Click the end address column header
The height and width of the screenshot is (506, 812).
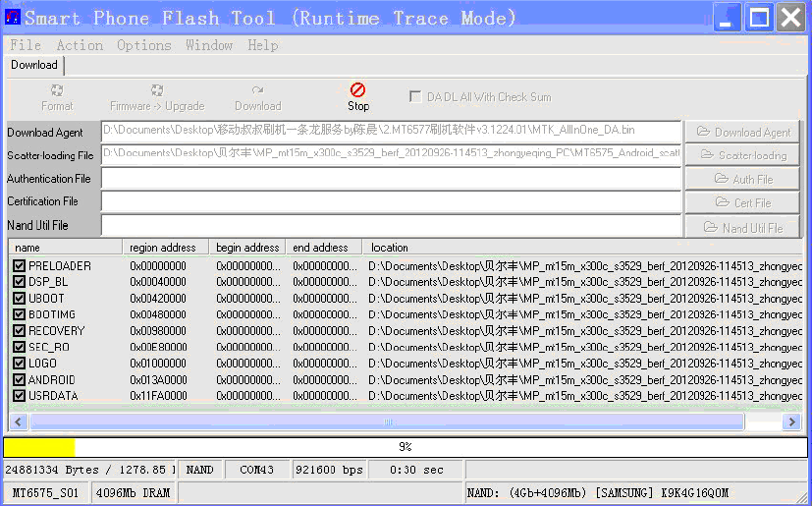point(324,248)
